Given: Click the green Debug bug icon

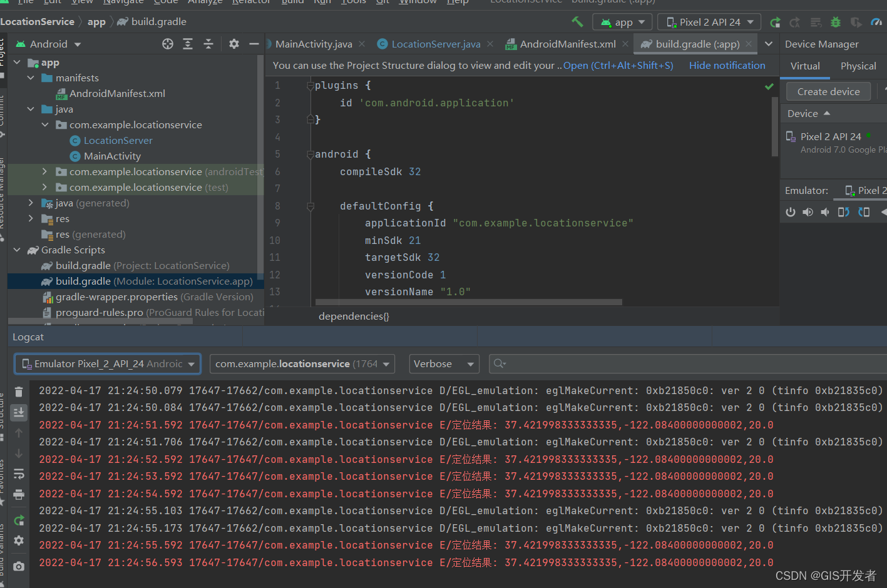Looking at the screenshot, I should (836, 22).
